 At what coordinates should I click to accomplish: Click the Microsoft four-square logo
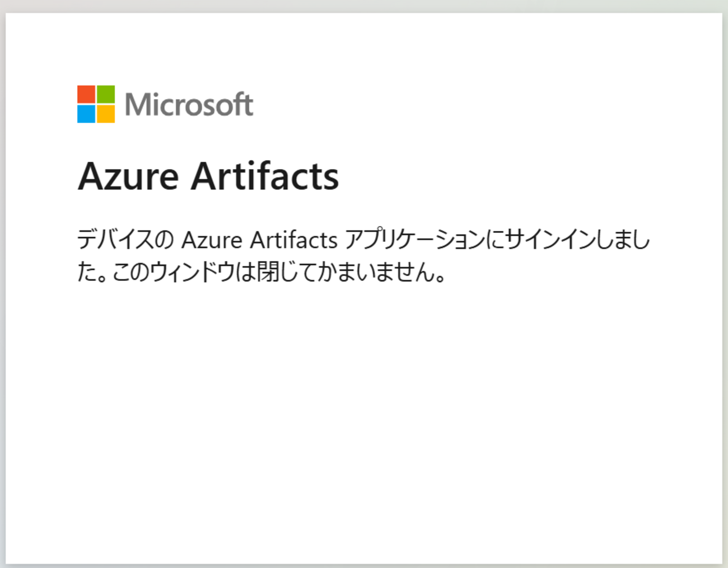(x=96, y=104)
